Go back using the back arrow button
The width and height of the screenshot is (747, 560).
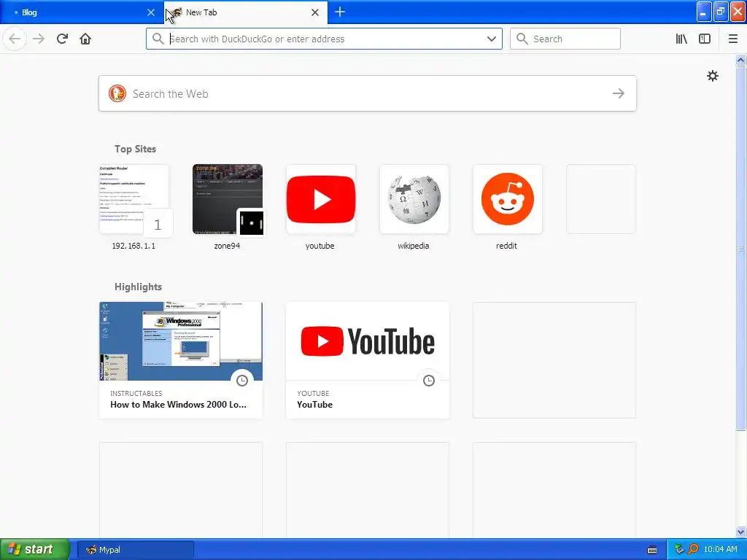15,39
